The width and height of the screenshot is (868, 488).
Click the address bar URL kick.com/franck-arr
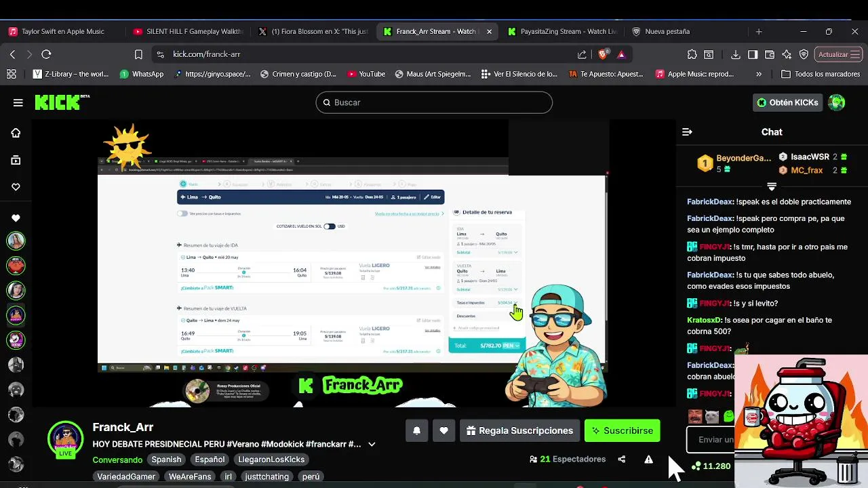(x=206, y=54)
